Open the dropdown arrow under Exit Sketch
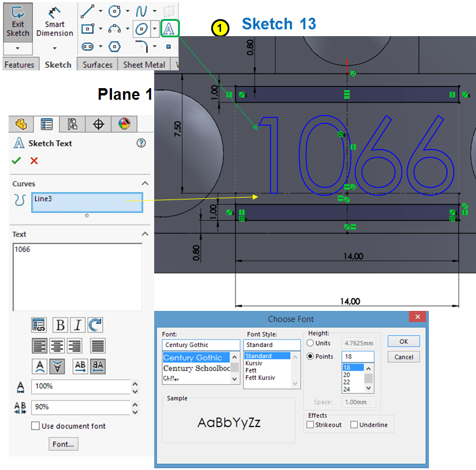The height and width of the screenshot is (470, 476). [18, 48]
